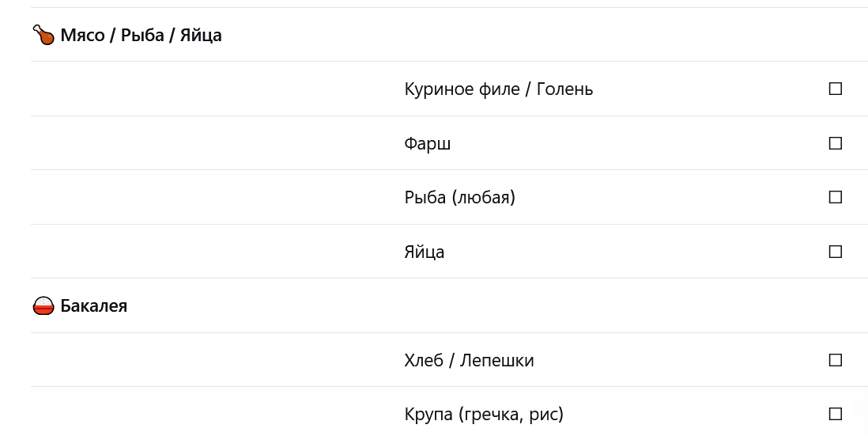The image size is (868, 436).
Task: Click the empty cell left of Фарш
Action: click(x=213, y=143)
